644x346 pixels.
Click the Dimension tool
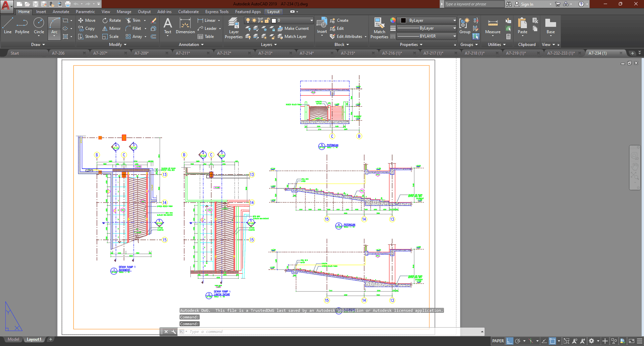pyautogui.click(x=185, y=26)
